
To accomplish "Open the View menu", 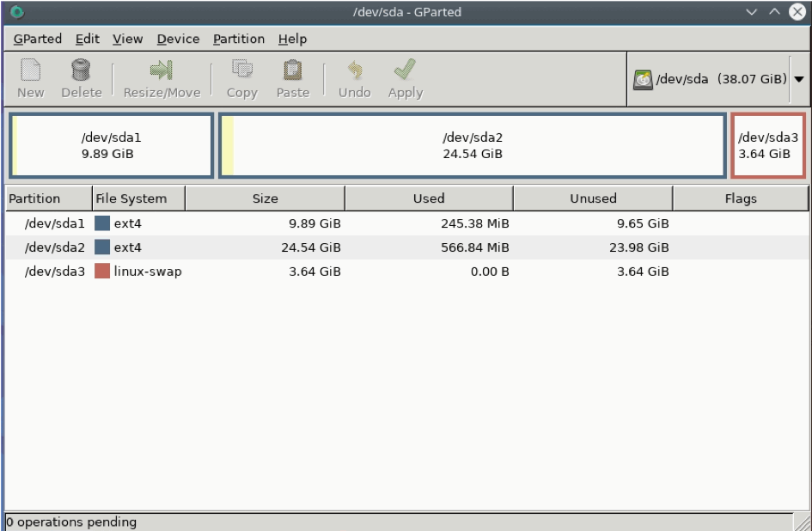I will click(x=127, y=39).
